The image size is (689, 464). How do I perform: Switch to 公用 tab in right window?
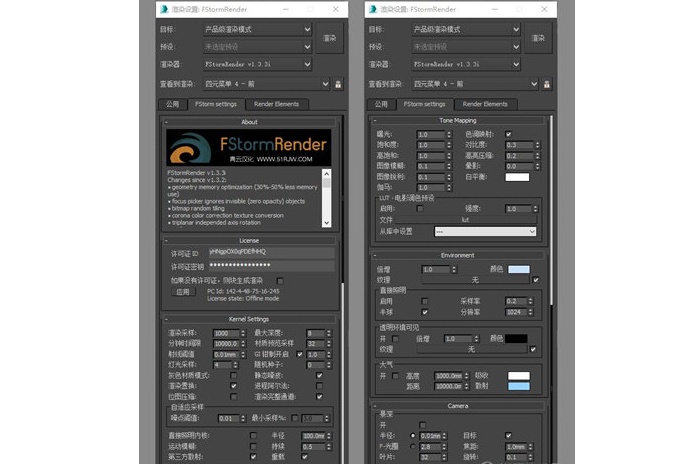[x=380, y=104]
